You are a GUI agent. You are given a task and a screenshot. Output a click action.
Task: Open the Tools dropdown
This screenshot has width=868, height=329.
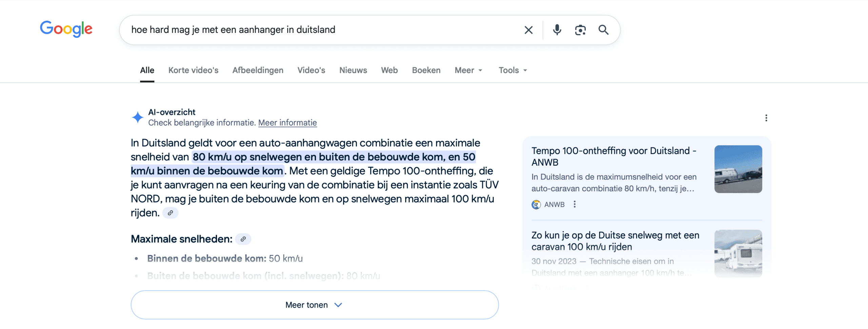click(513, 70)
